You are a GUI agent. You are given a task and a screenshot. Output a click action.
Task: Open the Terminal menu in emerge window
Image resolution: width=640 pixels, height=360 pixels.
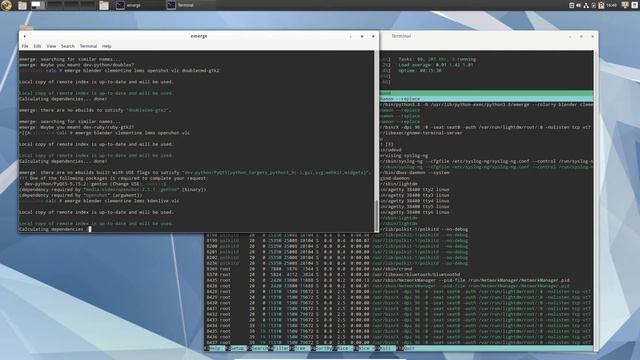88,46
